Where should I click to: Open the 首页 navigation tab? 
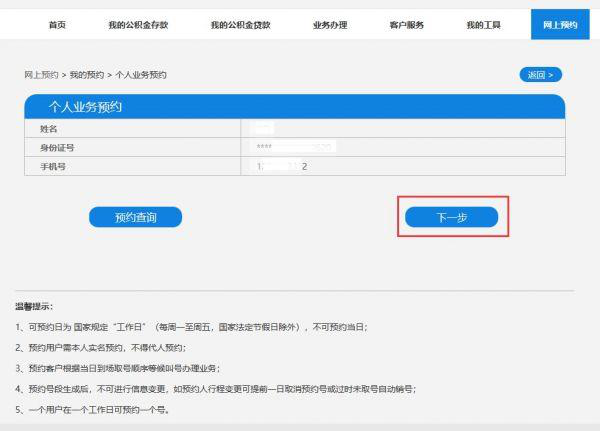click(57, 24)
